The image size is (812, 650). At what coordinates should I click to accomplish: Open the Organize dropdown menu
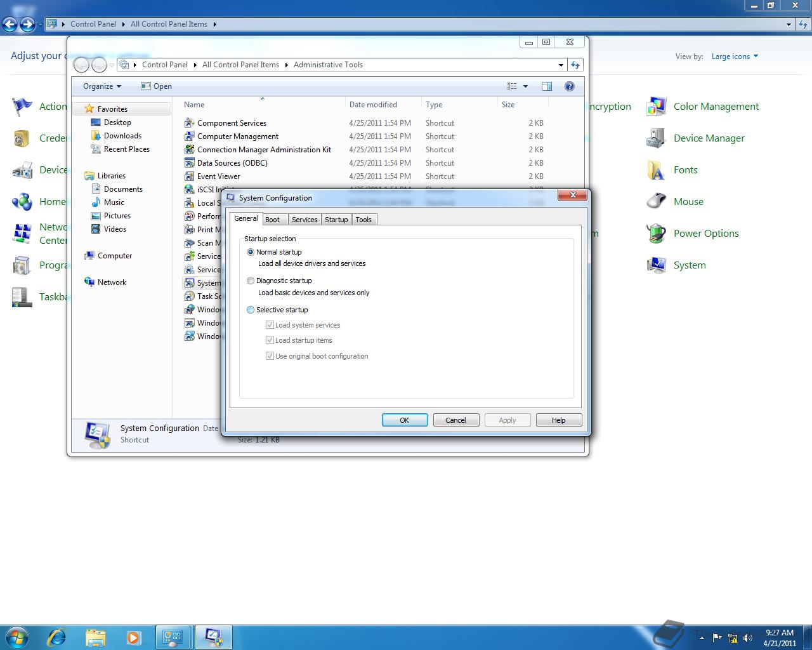(101, 86)
